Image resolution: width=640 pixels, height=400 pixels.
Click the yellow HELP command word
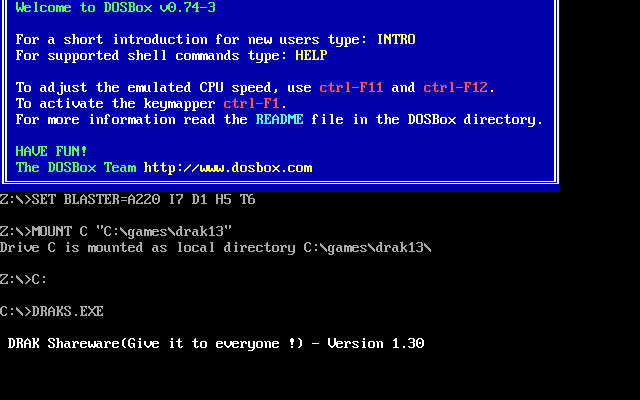coord(311,56)
